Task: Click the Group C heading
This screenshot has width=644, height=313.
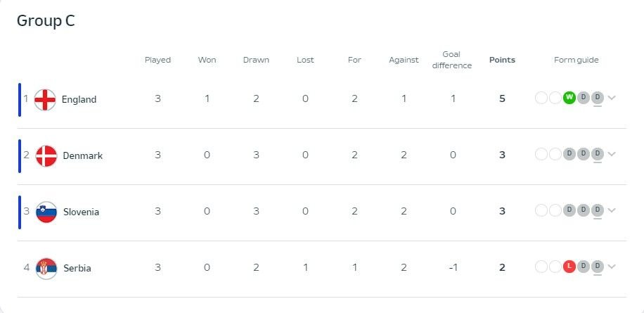Action: tap(46, 20)
